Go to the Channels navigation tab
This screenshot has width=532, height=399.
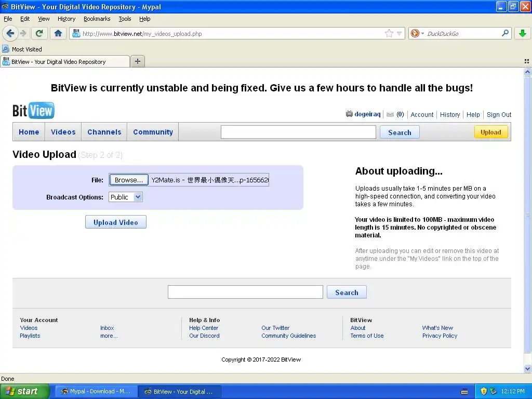pyautogui.click(x=104, y=132)
